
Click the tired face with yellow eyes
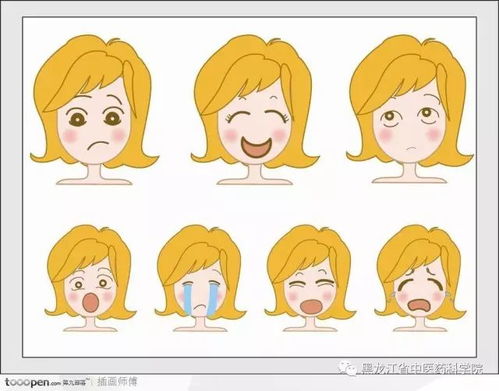tap(409, 109)
